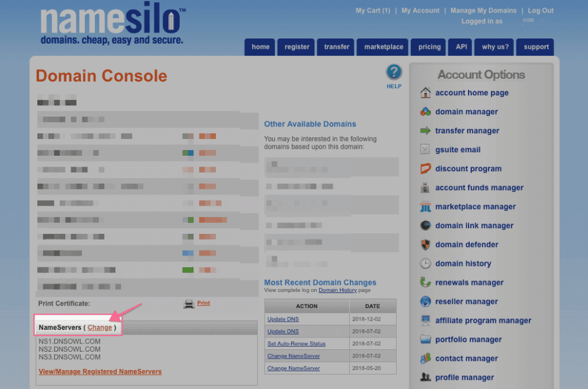Viewport: 588px width, 389px height.
Task: Click the folder icon for portfolio manager
Action: [425, 339]
